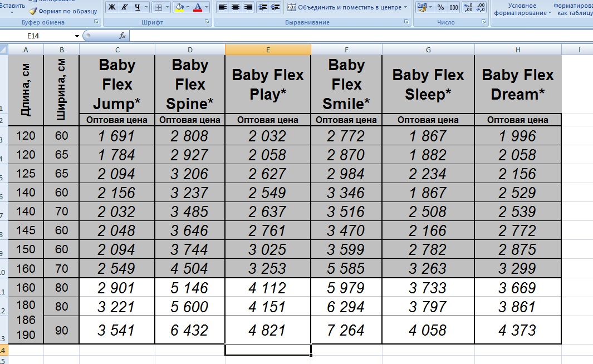Viewport: 593px width, 364px height.
Task: Select the Baby Flex Sleep* header cell
Action: 428,84
